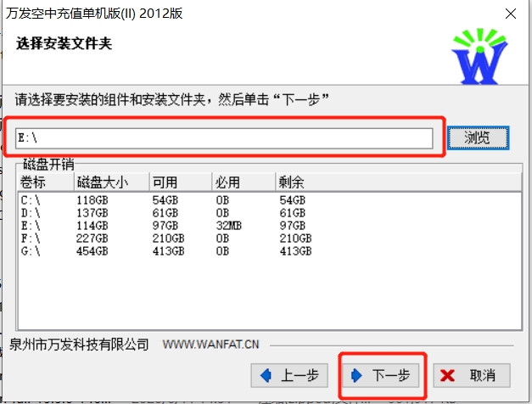Cancel installation with 取消 button

(472, 375)
